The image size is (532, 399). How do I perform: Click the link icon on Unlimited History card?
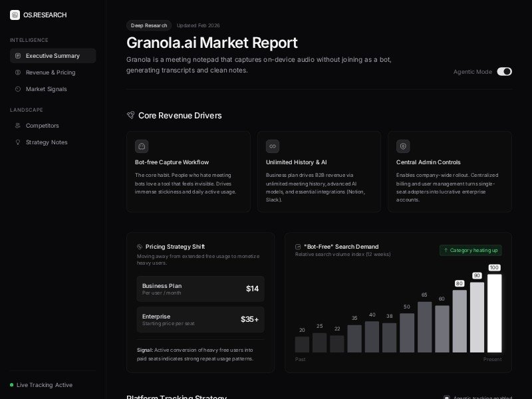tap(272, 146)
